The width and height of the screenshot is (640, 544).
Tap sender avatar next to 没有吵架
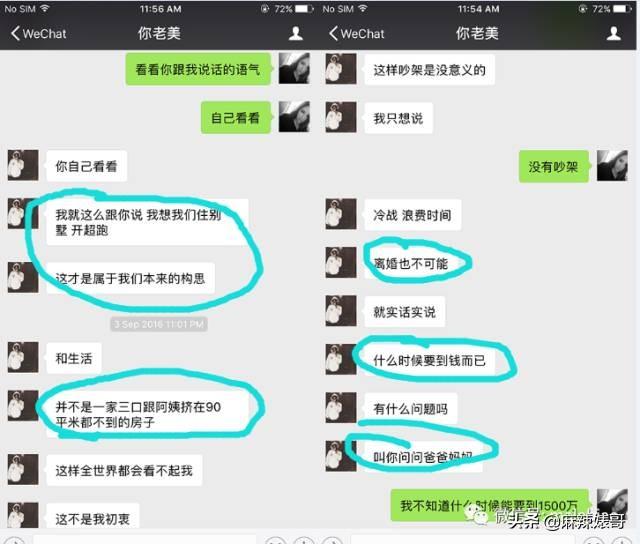(612, 166)
